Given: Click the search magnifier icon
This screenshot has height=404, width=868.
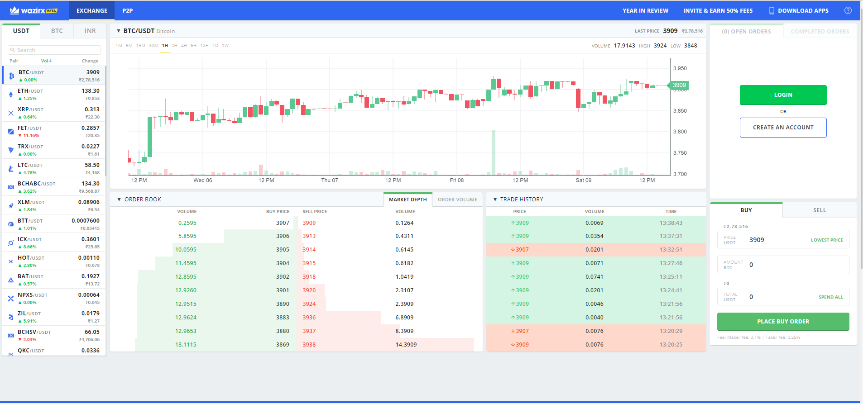Looking at the screenshot, I should [x=13, y=50].
